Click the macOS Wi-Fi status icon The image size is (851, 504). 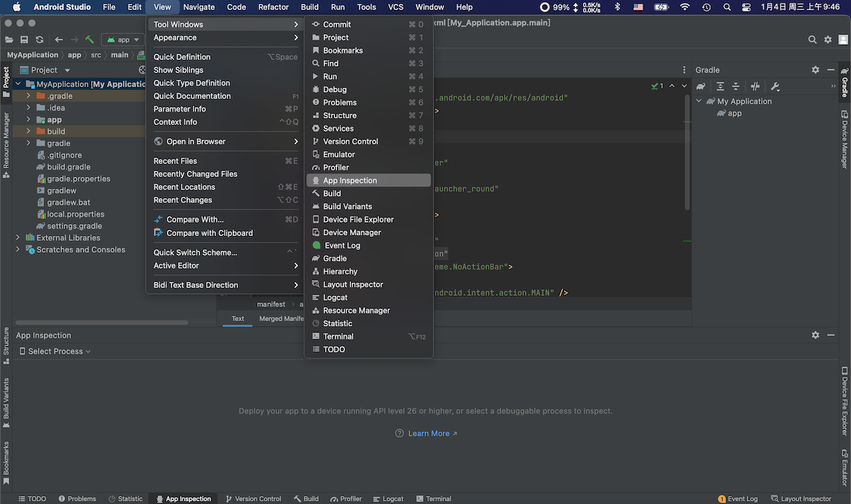(x=685, y=7)
